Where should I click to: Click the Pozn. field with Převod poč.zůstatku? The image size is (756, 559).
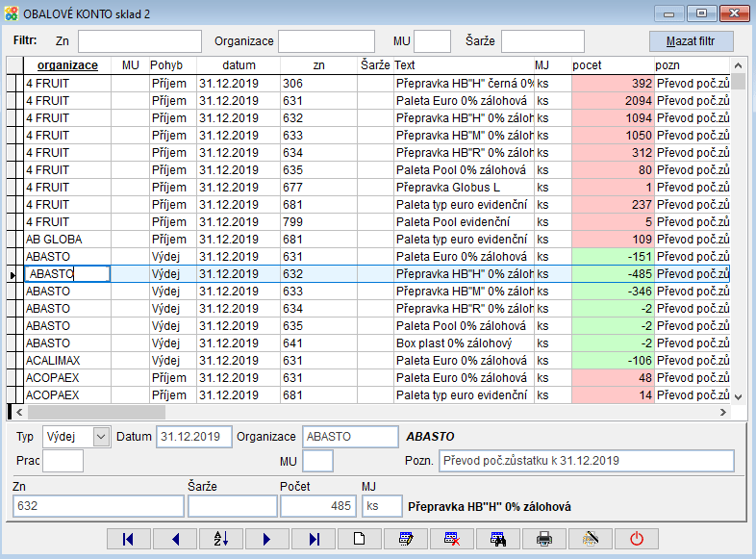[587, 461]
